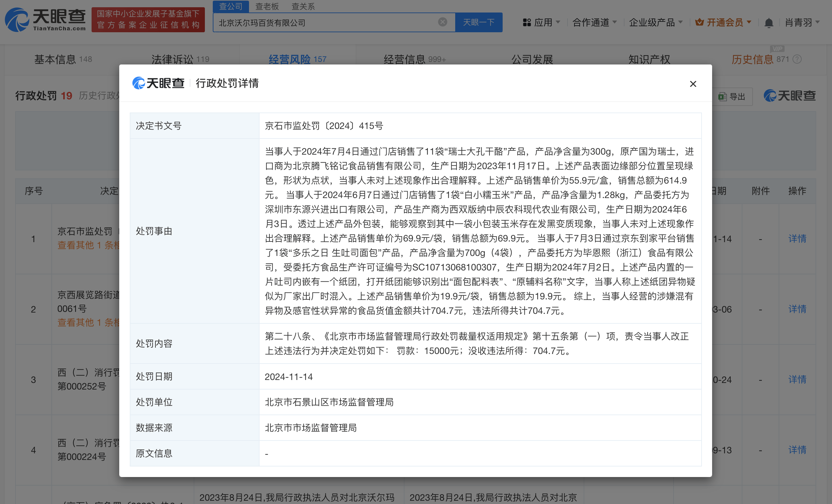Close the 行政处罚详情 dialog
This screenshot has height=504, width=832.
pos(693,84)
